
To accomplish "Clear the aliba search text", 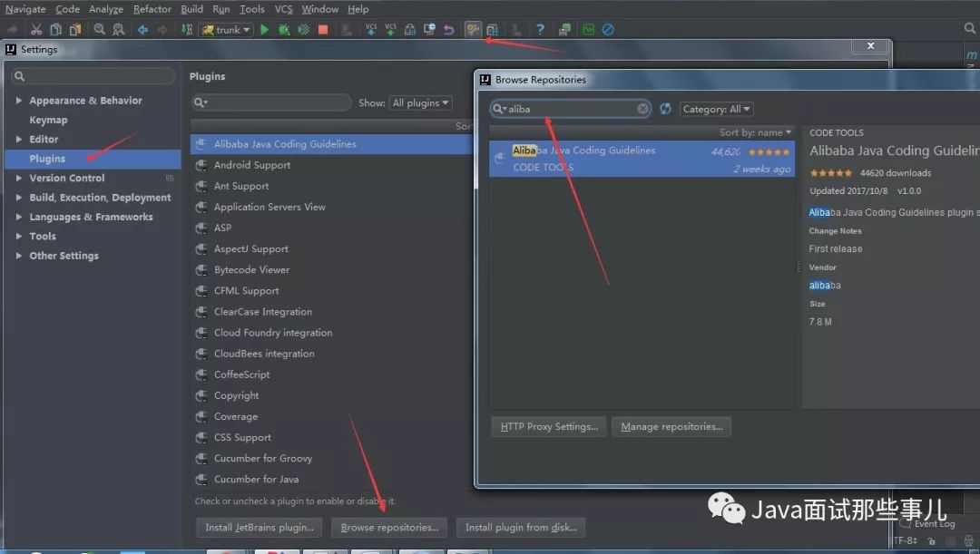I will [x=642, y=109].
